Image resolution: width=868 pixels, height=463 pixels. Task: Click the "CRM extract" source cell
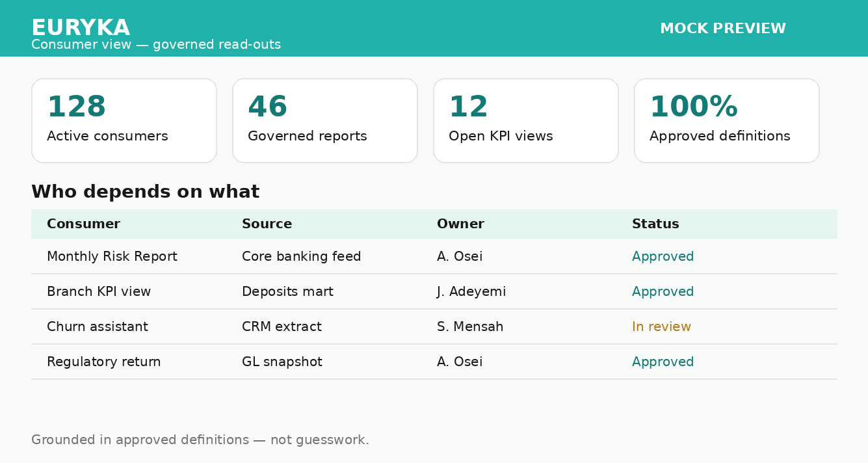coord(282,326)
